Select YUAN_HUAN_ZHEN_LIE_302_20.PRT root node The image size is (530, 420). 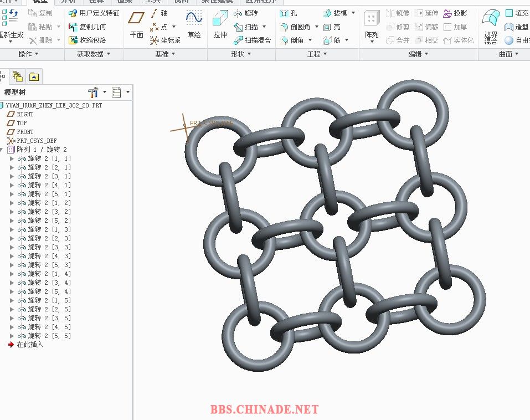click(51, 105)
